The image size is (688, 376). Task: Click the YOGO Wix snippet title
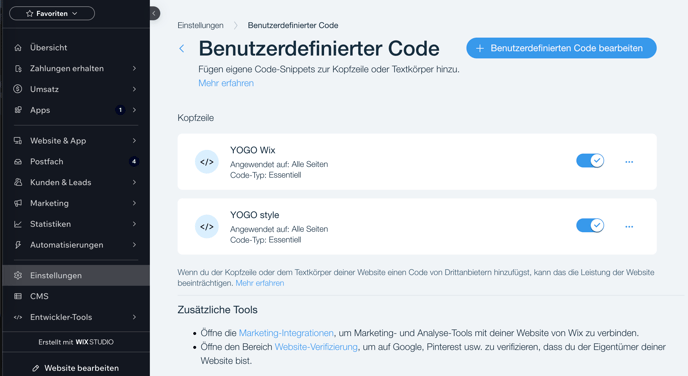tap(253, 150)
